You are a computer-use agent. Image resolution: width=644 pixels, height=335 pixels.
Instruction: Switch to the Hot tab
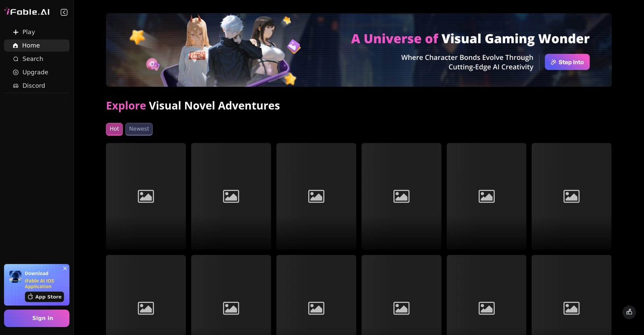[x=114, y=129]
